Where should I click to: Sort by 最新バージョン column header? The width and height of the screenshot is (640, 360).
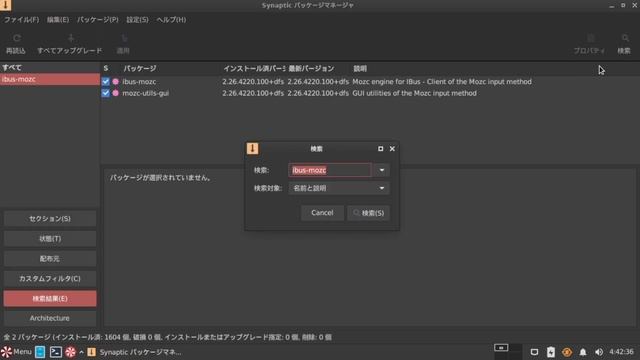pyautogui.click(x=311, y=68)
